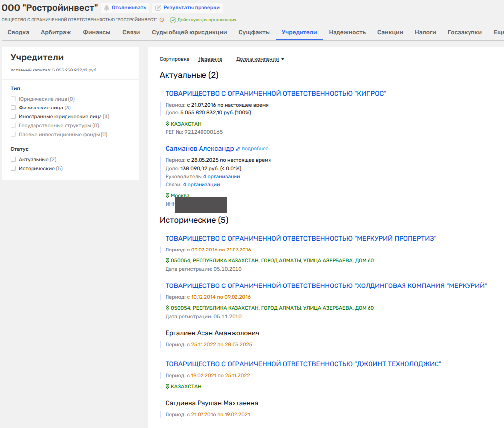Open the Финансы tab
This screenshot has width=504, height=428.
(97, 32)
